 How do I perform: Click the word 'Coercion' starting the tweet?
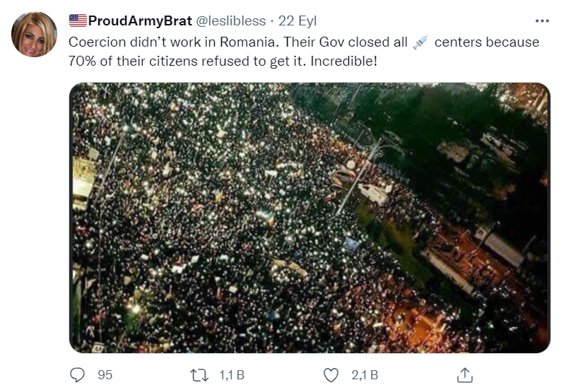(95, 42)
